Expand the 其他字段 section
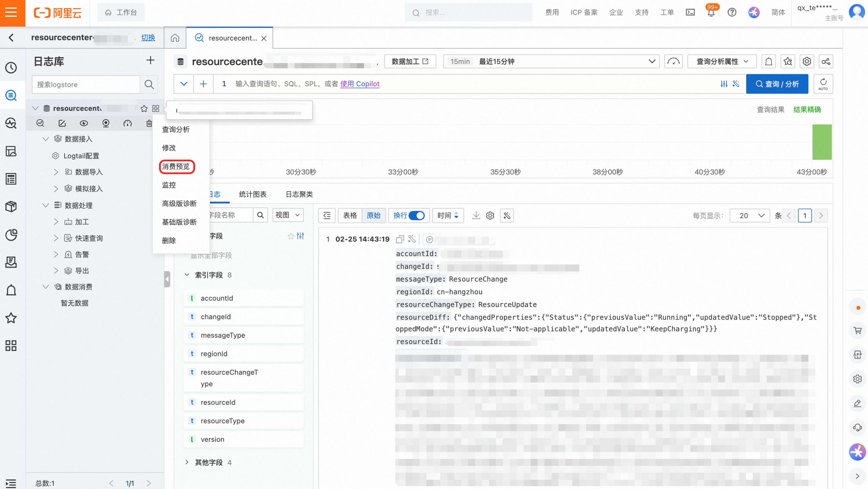 point(187,462)
